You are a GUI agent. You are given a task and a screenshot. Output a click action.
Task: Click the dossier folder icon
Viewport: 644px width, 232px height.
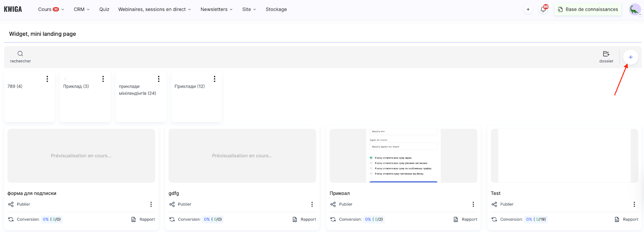tap(606, 54)
